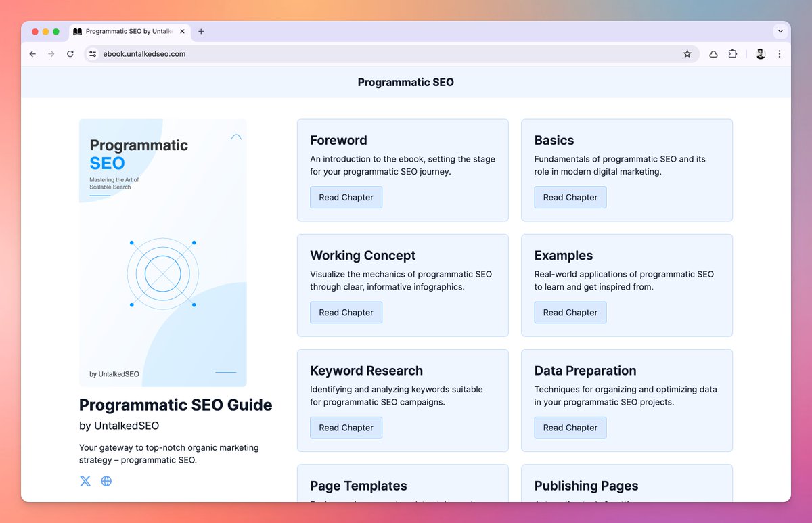Click the Publishing Pages heading
Viewport: 812px width, 523px height.
[587, 486]
